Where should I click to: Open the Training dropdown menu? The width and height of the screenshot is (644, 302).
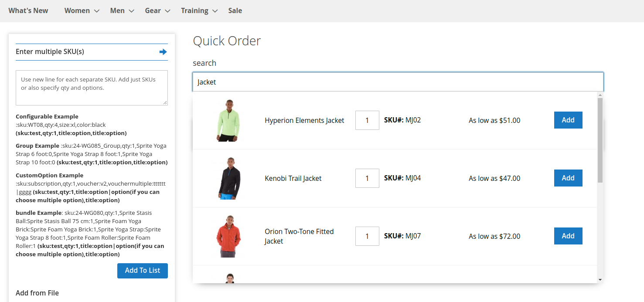[x=199, y=11]
